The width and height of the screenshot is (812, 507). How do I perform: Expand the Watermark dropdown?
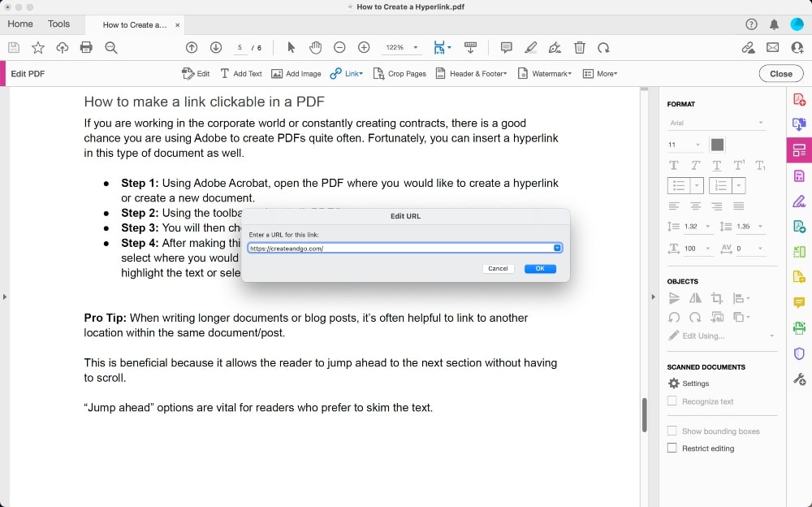[x=546, y=73]
